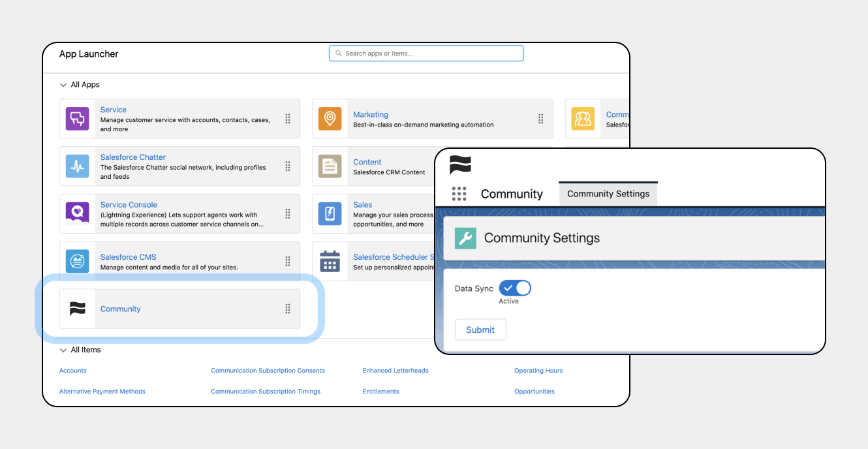Image resolution: width=868 pixels, height=449 pixels.
Task: Open the Community flag icon
Action: point(77,309)
